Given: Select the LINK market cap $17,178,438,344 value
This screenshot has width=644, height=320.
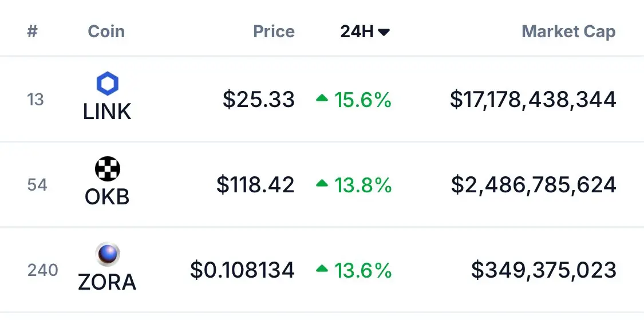Looking at the screenshot, I should click(533, 100).
